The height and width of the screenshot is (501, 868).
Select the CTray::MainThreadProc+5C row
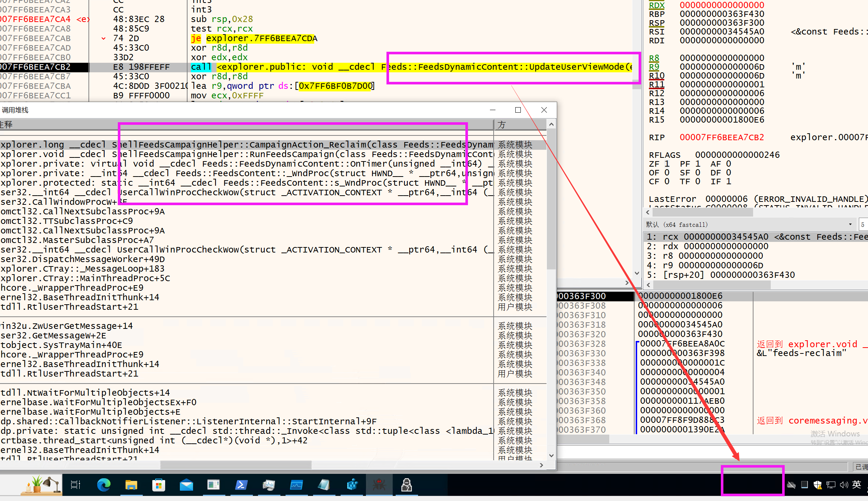(273, 278)
